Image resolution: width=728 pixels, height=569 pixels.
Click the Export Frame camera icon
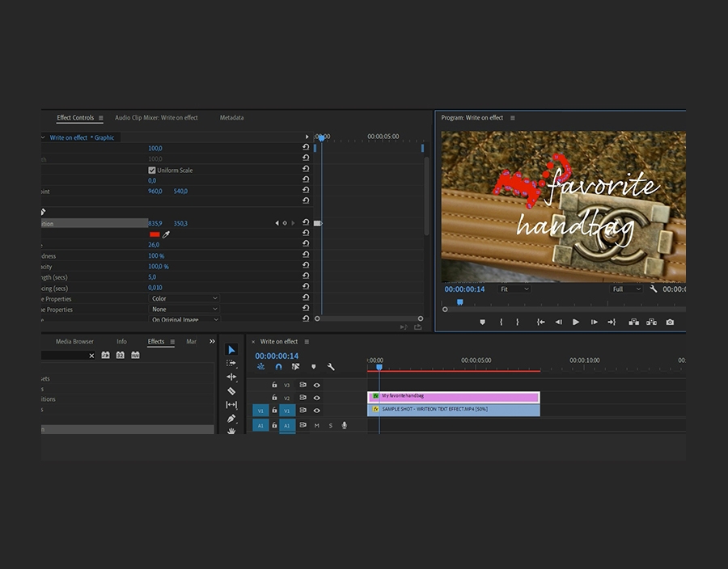click(670, 322)
